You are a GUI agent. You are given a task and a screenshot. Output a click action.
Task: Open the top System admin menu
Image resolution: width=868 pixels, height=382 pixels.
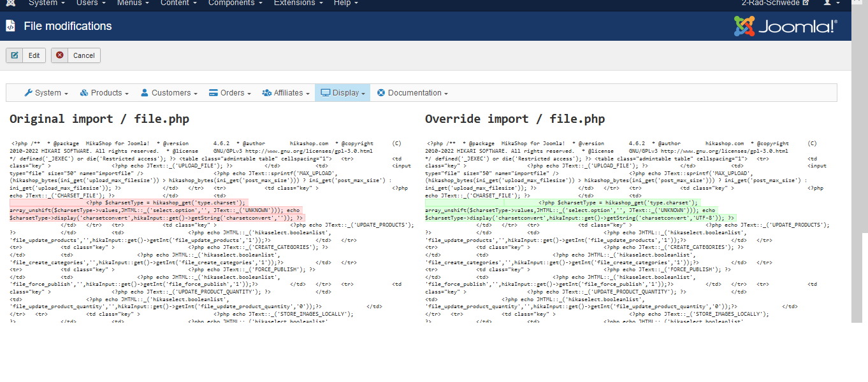[47, 3]
